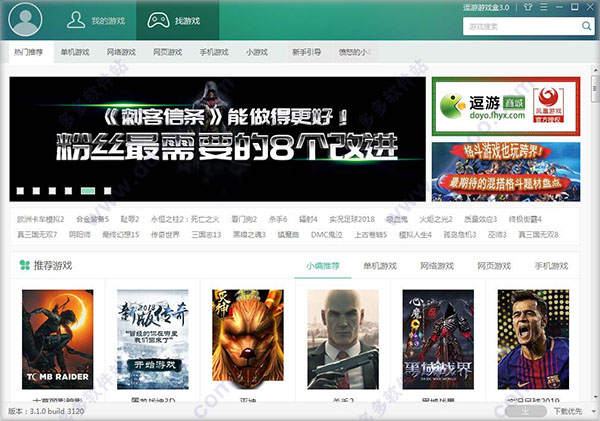
Task: Open the 逗游 doyo.fhyx.com advertisement
Action: coord(506,106)
